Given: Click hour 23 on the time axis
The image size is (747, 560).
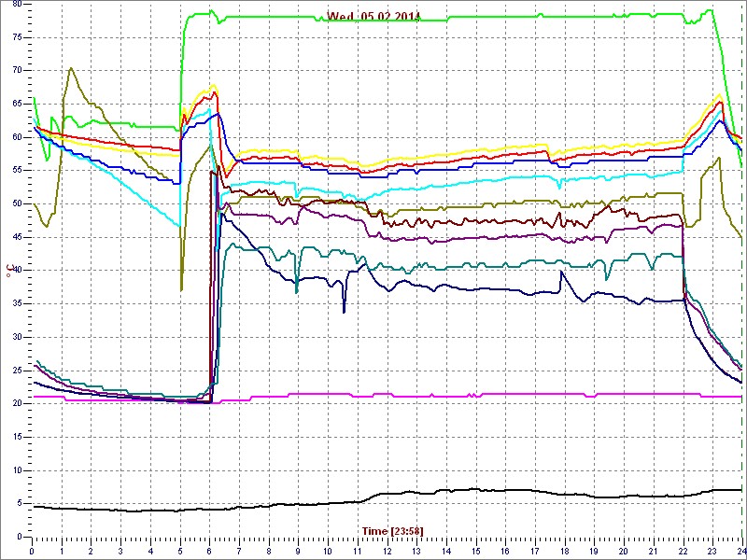Looking at the screenshot, I should [713, 551].
